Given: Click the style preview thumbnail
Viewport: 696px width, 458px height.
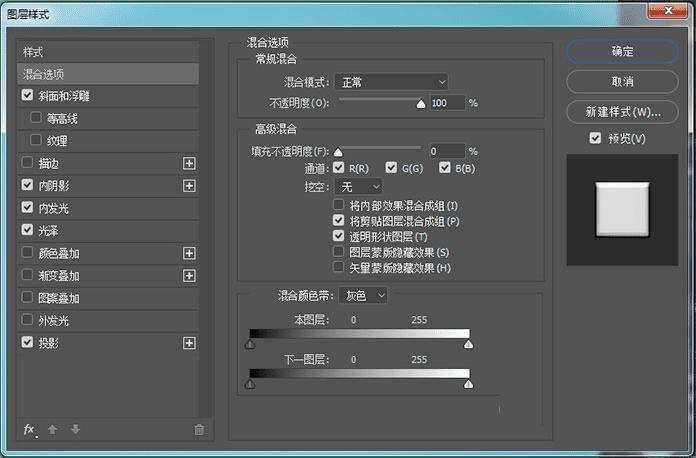Looking at the screenshot, I should [x=622, y=209].
